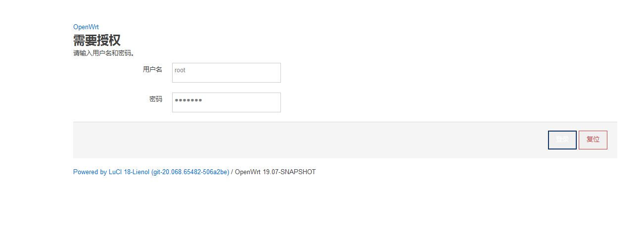This screenshot has width=644, height=240.
Task: Click empty space right of password field
Action: [x=396, y=102]
